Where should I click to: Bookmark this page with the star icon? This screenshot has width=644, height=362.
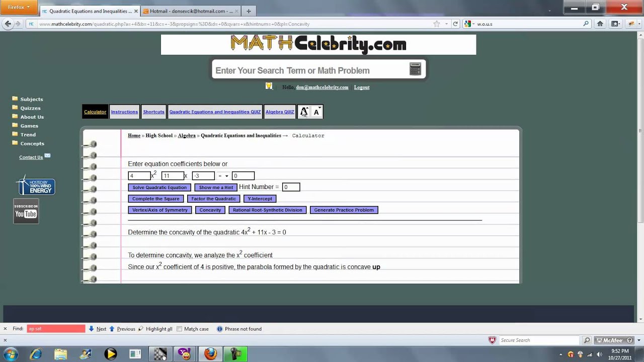tap(437, 24)
